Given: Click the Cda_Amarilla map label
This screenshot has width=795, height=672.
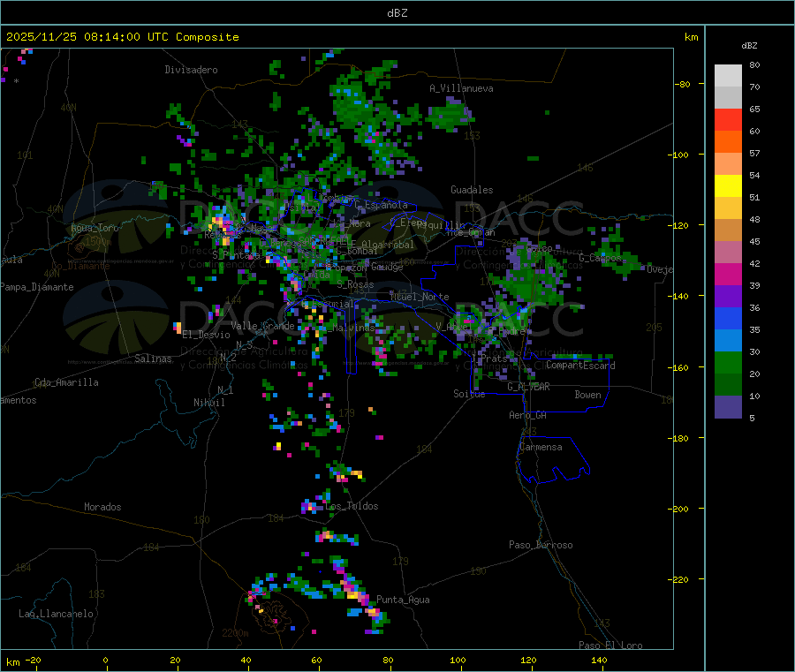Looking at the screenshot, I should (x=66, y=382).
